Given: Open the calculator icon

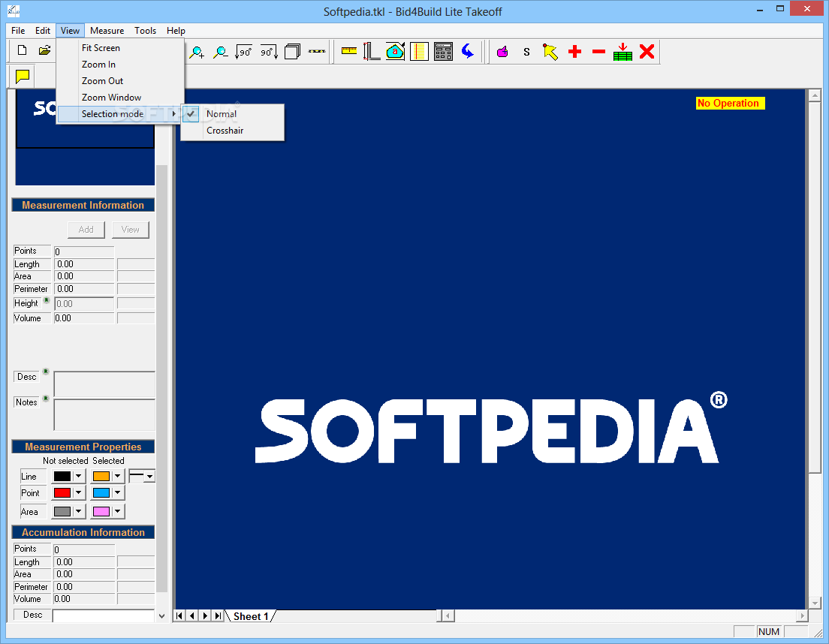Looking at the screenshot, I should point(443,52).
